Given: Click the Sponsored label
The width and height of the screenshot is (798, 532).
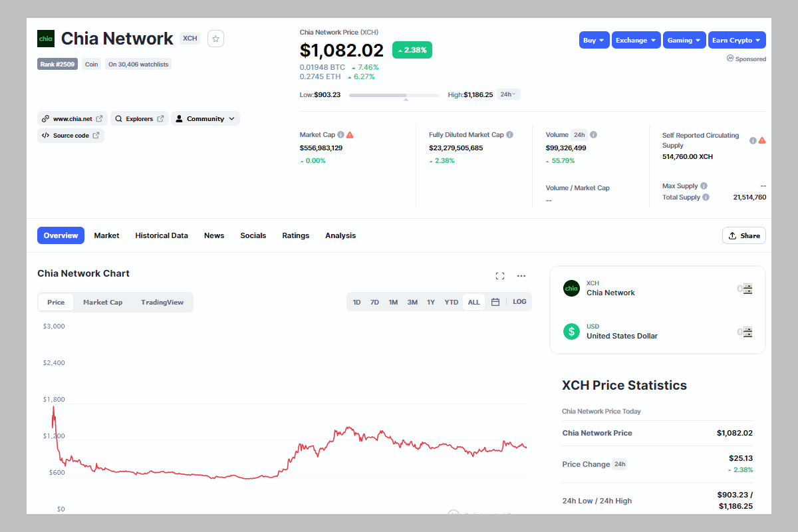Looking at the screenshot, I should (x=746, y=59).
